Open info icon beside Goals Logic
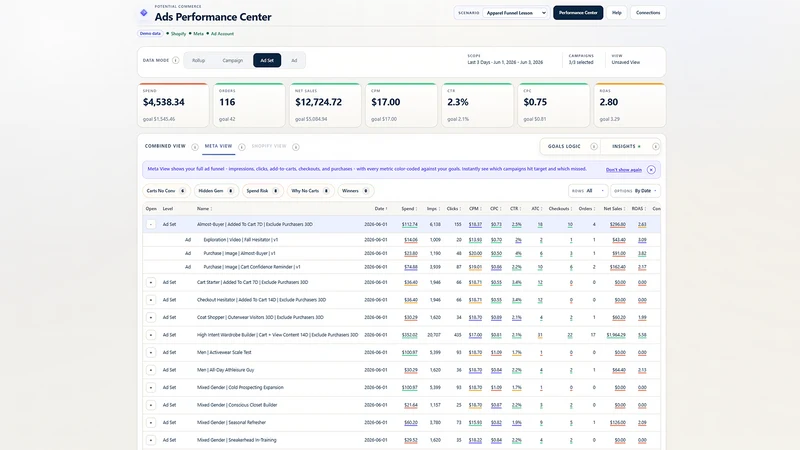Viewport: 800px width, 450px height. click(x=594, y=146)
